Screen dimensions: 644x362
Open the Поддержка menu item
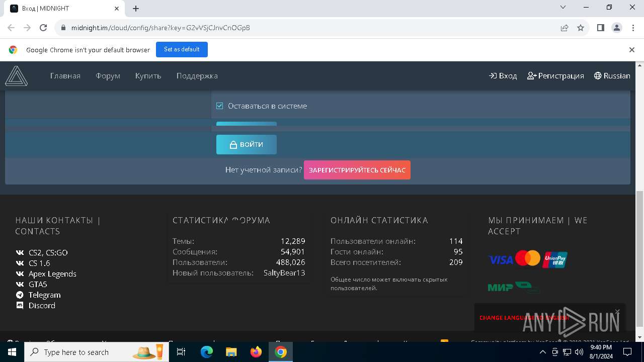coord(197,76)
